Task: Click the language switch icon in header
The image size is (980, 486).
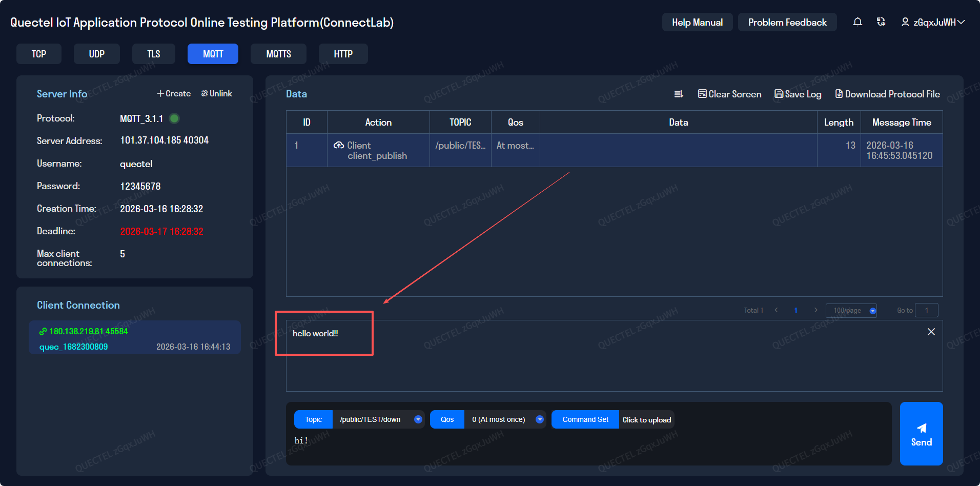Action: [x=881, y=22]
